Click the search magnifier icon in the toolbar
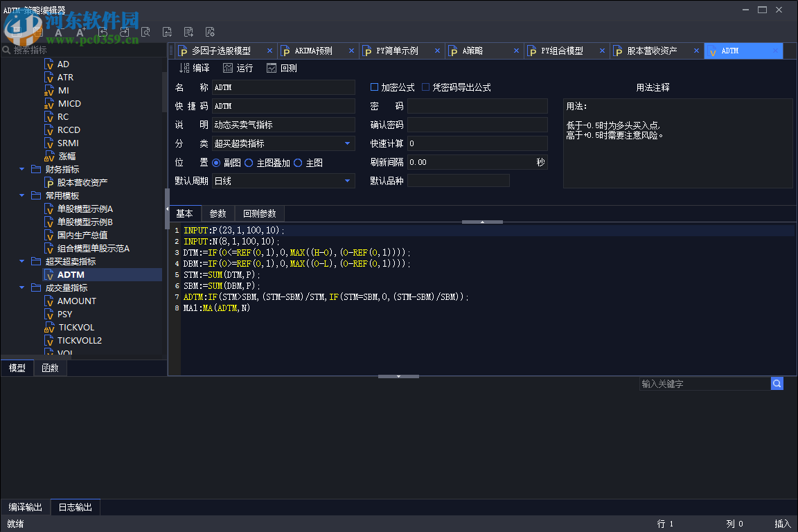This screenshot has height=532, width=798. [146, 31]
